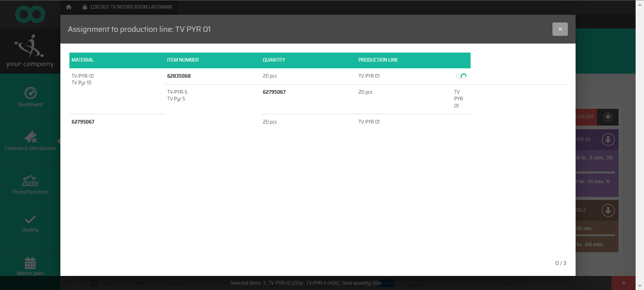Click the red FILTER button

(586, 117)
